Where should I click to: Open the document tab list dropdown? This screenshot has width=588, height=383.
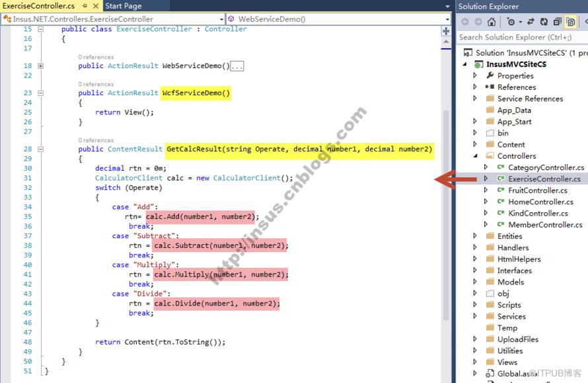[447, 7]
